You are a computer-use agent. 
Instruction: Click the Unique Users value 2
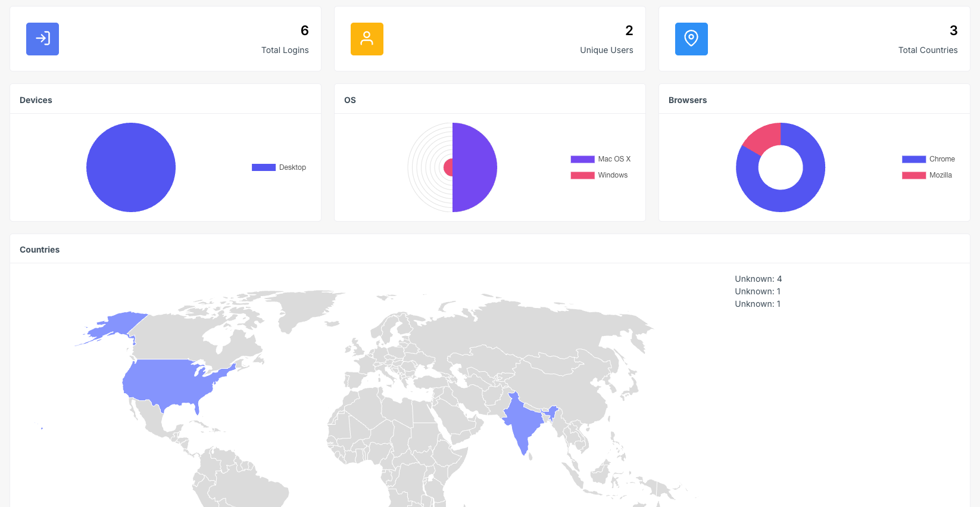(x=629, y=30)
